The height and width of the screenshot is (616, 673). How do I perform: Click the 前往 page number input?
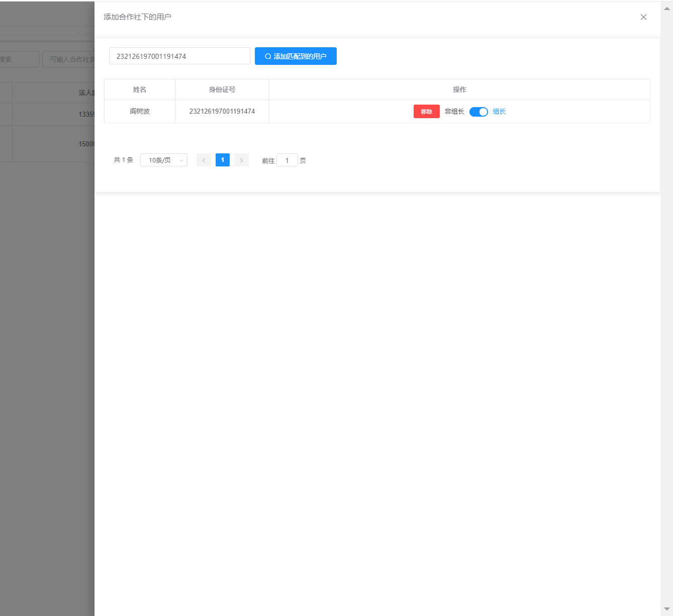(287, 160)
